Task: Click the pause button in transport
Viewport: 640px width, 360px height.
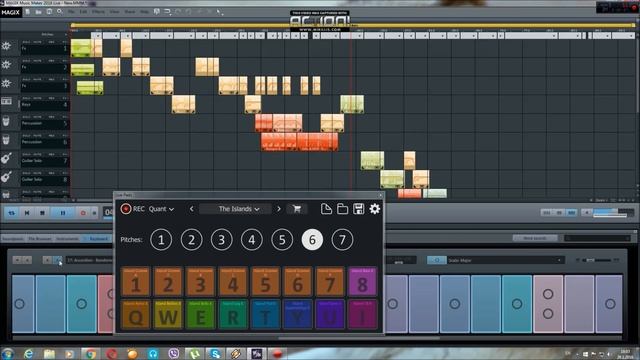Action: pyautogui.click(x=63, y=213)
